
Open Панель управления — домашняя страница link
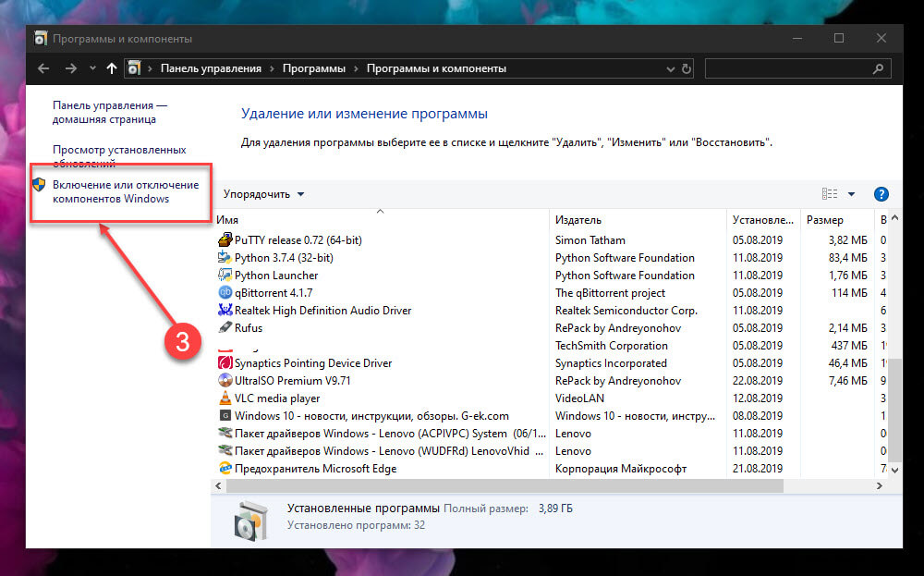click(x=110, y=112)
